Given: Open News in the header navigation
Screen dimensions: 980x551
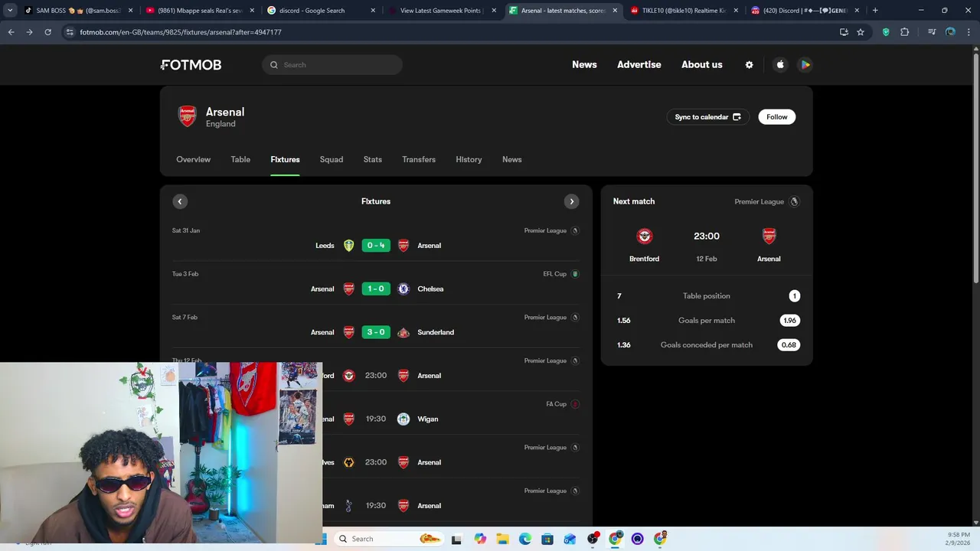Looking at the screenshot, I should [x=584, y=65].
